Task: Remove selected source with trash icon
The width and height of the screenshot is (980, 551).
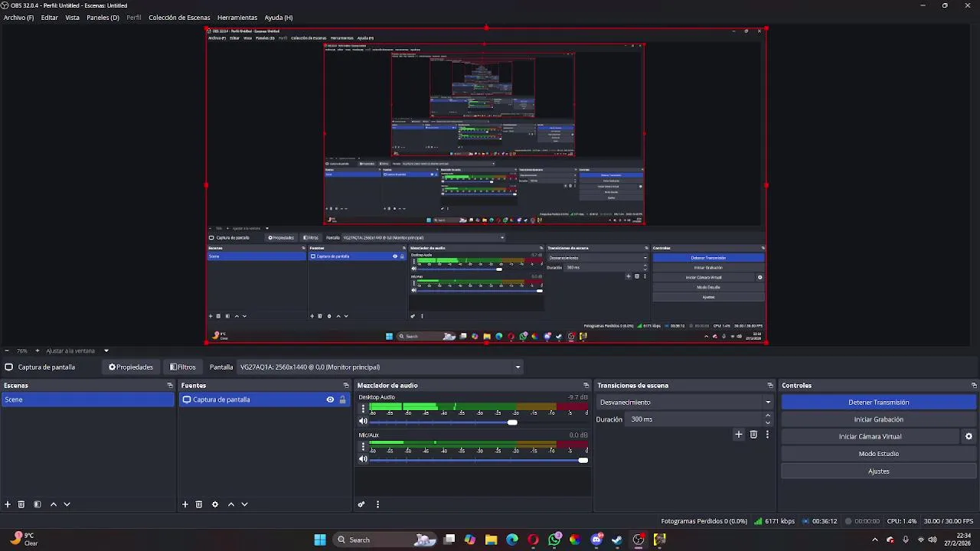Action: [x=199, y=504]
